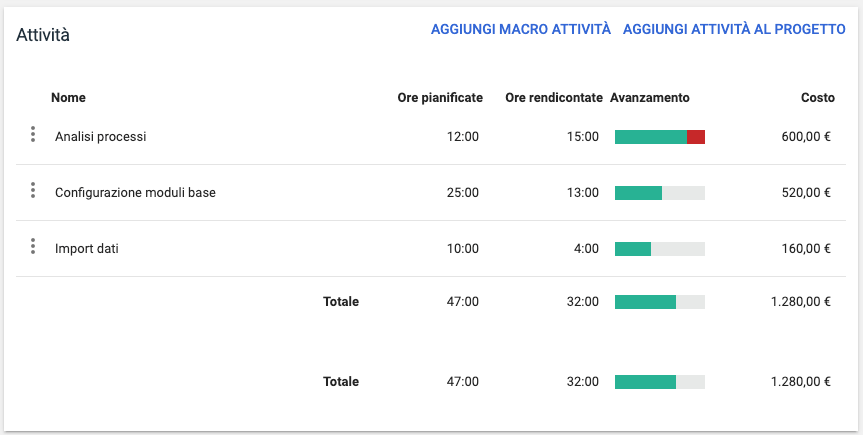This screenshot has width=863, height=435.
Task: Click the 25:00 planned hours value
Action: tap(463, 193)
